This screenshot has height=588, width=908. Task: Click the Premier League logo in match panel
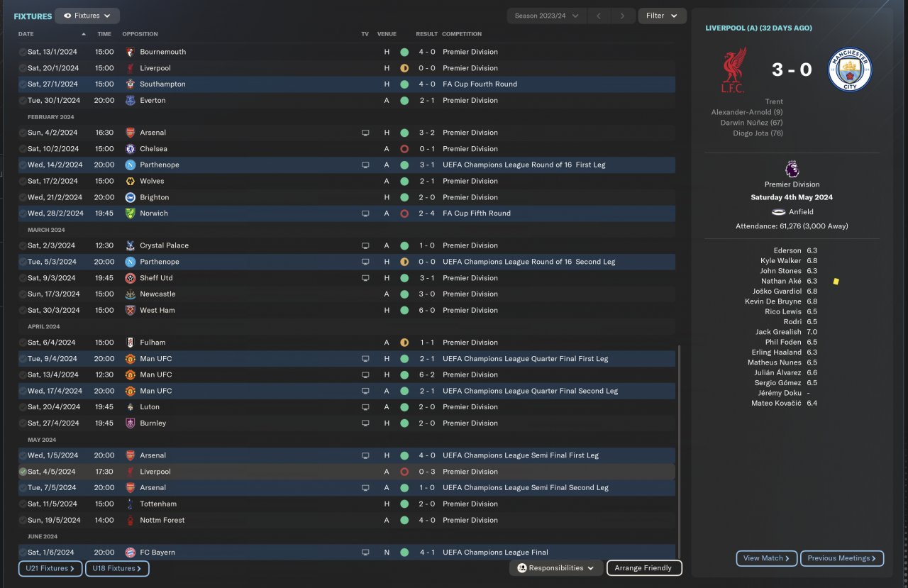(x=792, y=170)
